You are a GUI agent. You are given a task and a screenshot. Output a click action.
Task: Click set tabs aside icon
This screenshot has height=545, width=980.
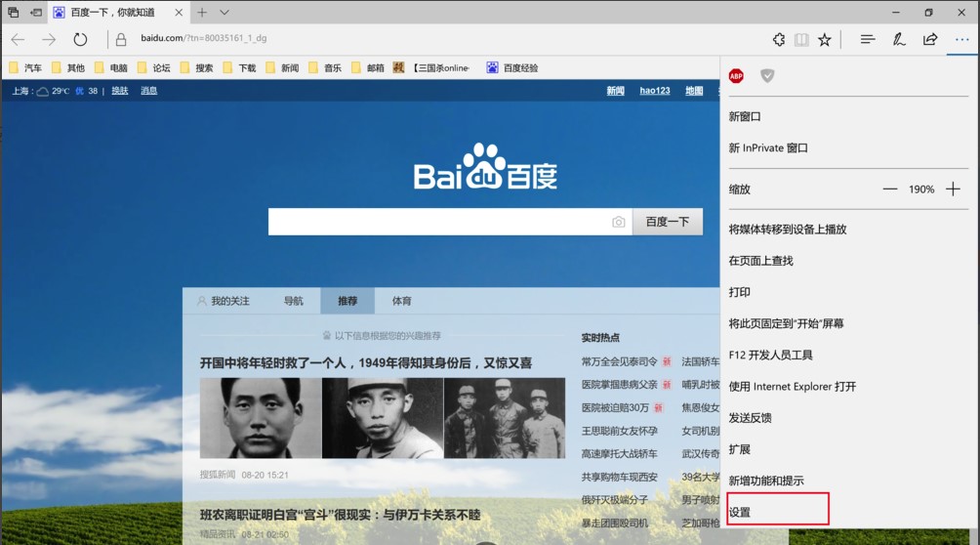[x=36, y=12]
